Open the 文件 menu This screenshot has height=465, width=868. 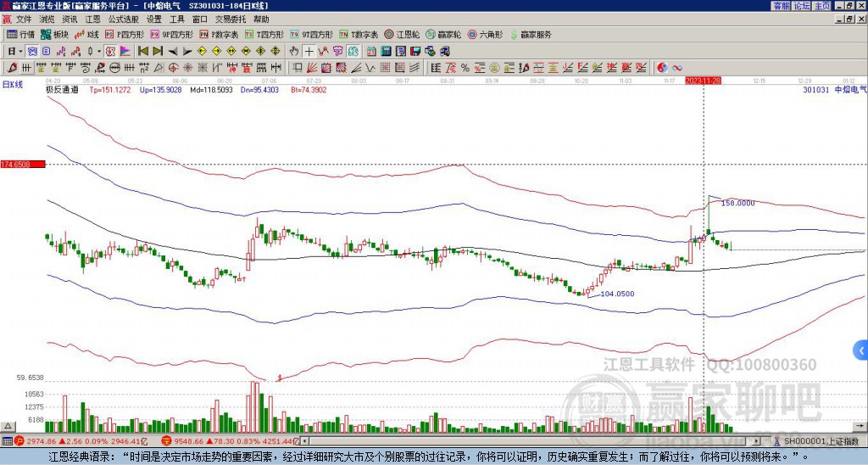pos(24,20)
